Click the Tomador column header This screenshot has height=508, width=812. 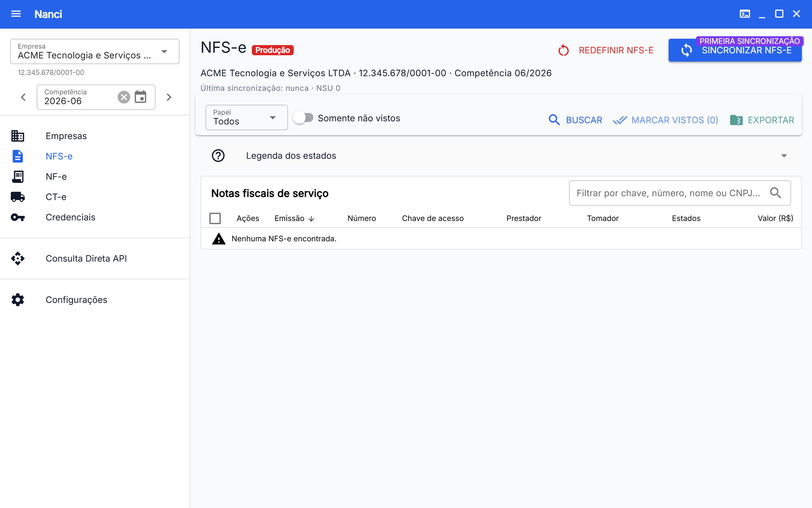coord(603,218)
